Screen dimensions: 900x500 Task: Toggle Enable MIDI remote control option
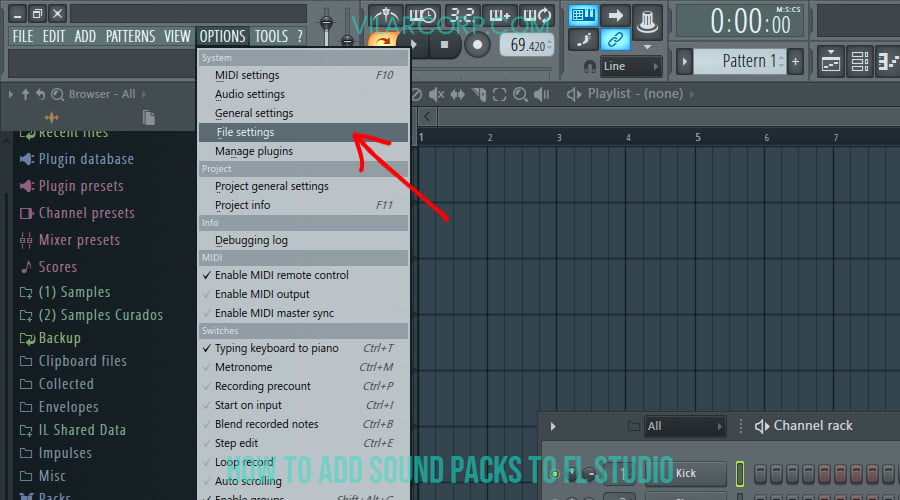pos(281,275)
